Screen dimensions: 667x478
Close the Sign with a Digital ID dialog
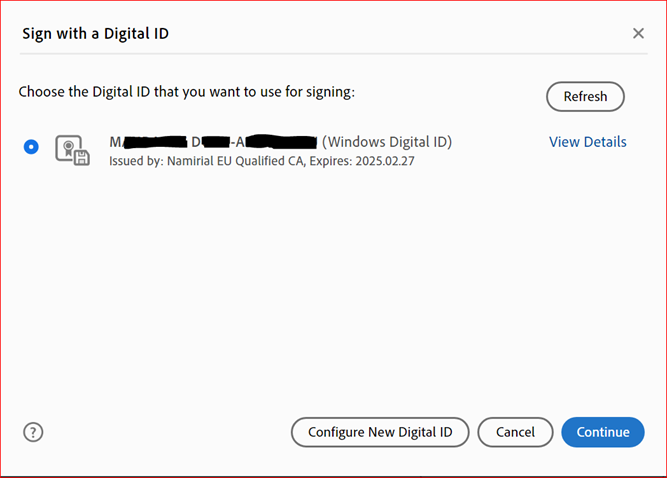click(x=638, y=33)
